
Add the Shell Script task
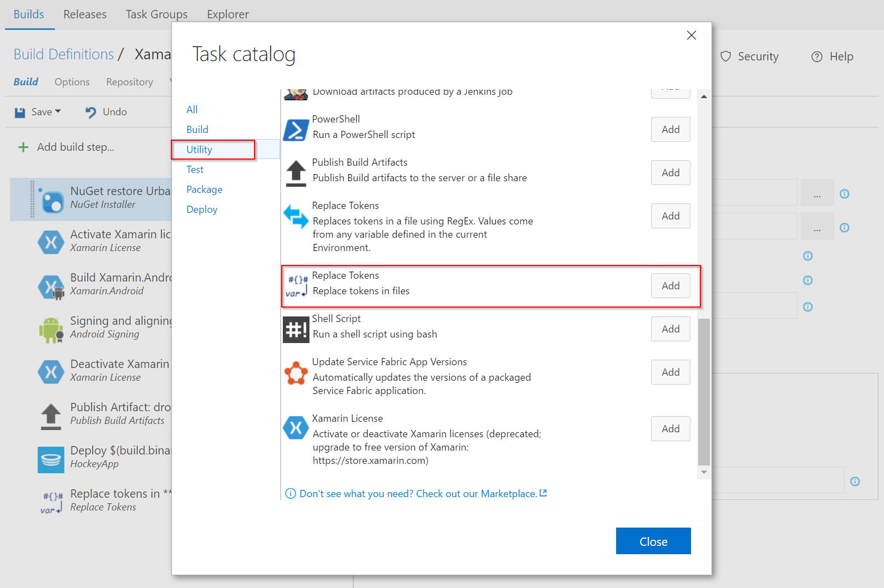670,329
